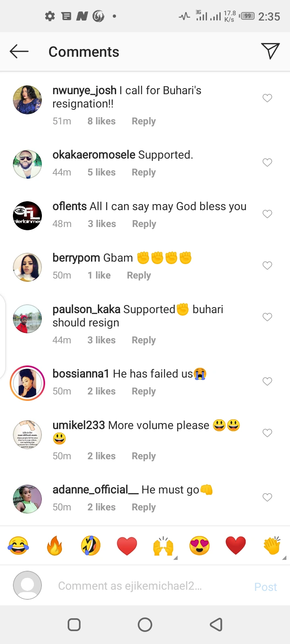
Task: Choose the raised hands emoji
Action: [163, 546]
